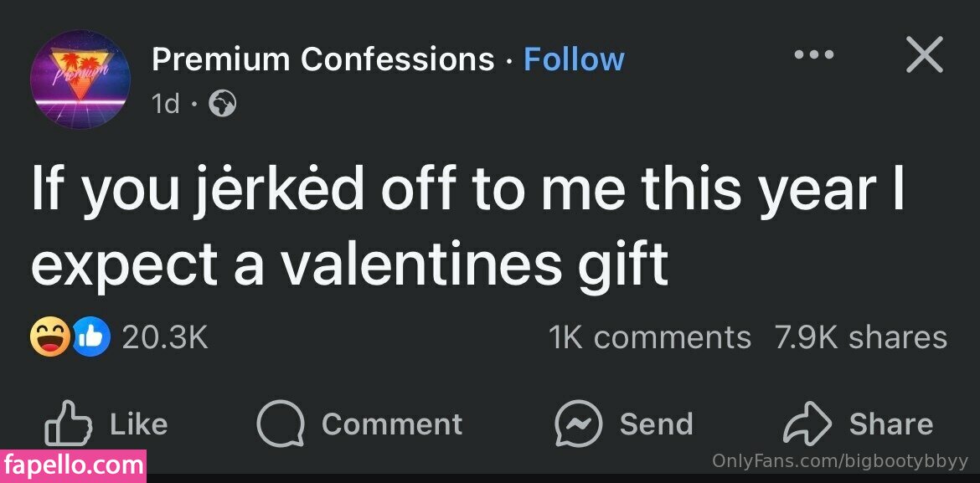Click the Share arrow icon

click(x=806, y=424)
